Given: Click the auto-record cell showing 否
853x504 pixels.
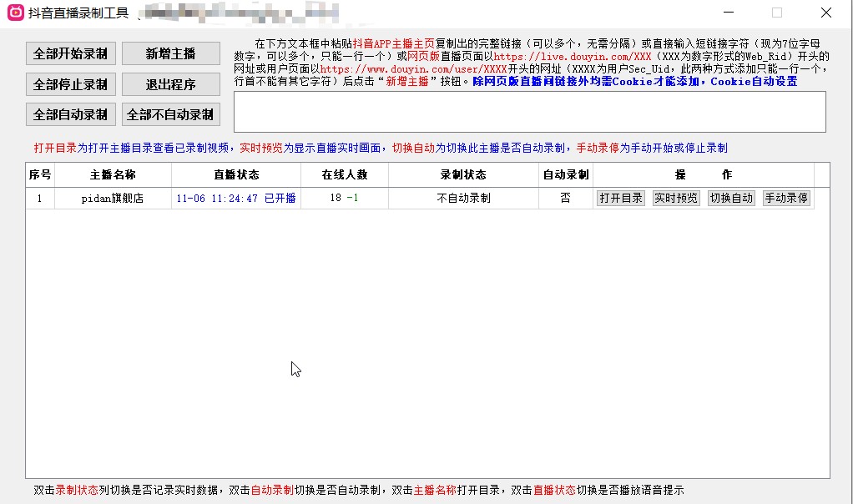Looking at the screenshot, I should pos(566,198).
